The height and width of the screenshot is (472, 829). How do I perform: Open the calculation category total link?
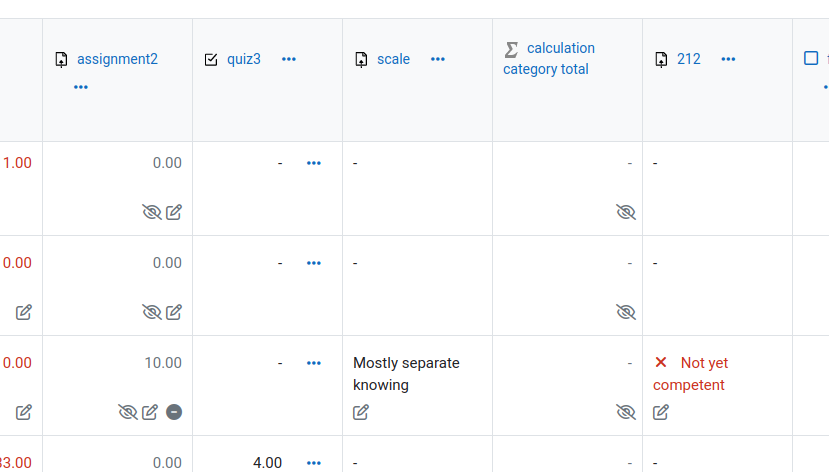[549, 59]
